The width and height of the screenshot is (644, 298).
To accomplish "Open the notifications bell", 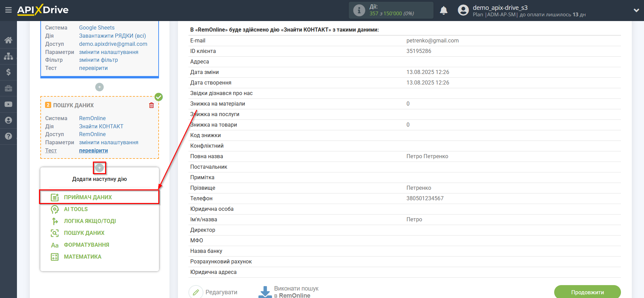I will point(444,11).
